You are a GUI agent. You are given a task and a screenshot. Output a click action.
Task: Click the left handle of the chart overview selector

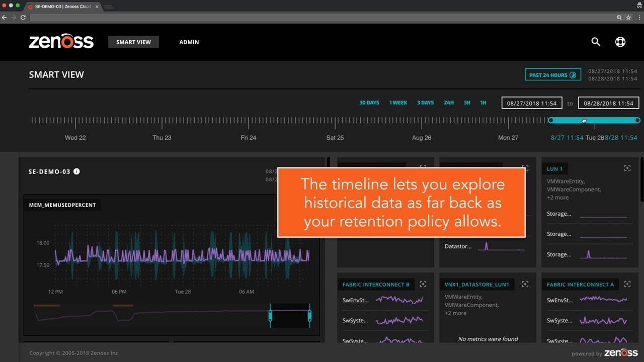tap(270, 316)
